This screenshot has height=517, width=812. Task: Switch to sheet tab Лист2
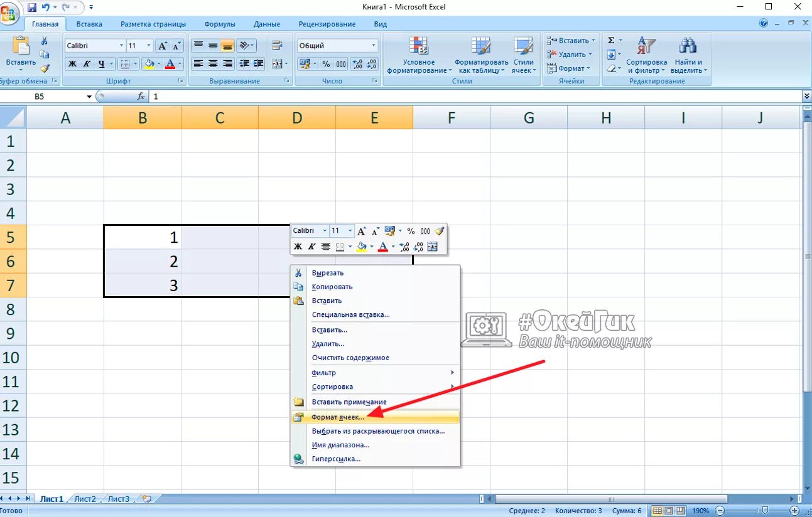pos(85,499)
